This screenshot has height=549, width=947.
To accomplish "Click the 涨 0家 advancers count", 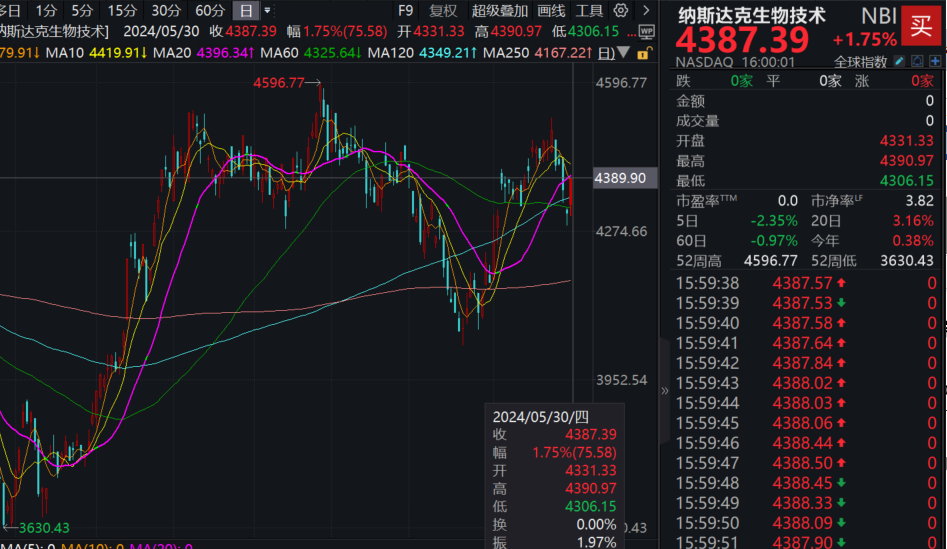I will pos(922,81).
